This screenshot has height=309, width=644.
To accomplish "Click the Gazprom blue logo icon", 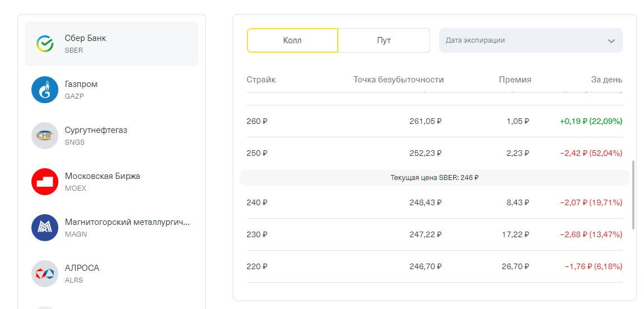I will pos(45,90).
